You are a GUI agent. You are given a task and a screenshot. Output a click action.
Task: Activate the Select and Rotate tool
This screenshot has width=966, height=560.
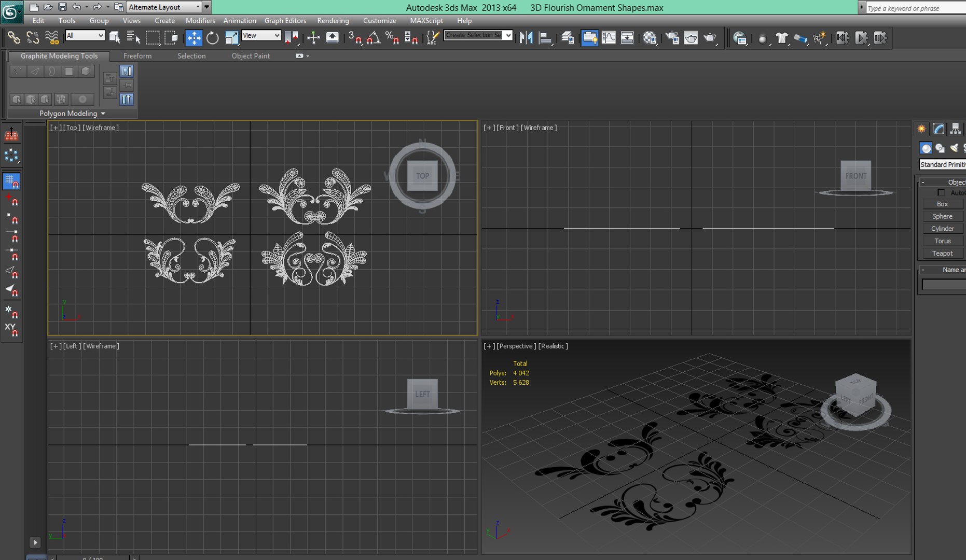(212, 37)
